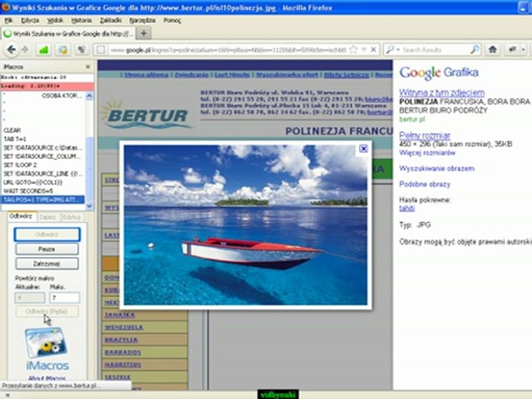This screenshot has width=532, height=399.
Task: Close the image lightbox popup
Action: point(363,149)
